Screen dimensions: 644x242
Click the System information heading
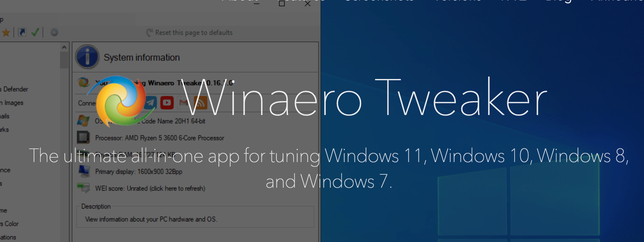(142, 57)
